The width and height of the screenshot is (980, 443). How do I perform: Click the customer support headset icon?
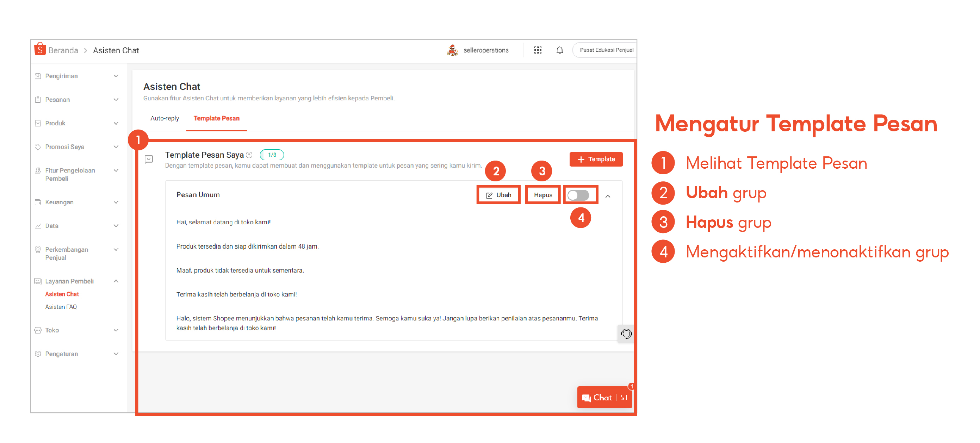pos(626,334)
